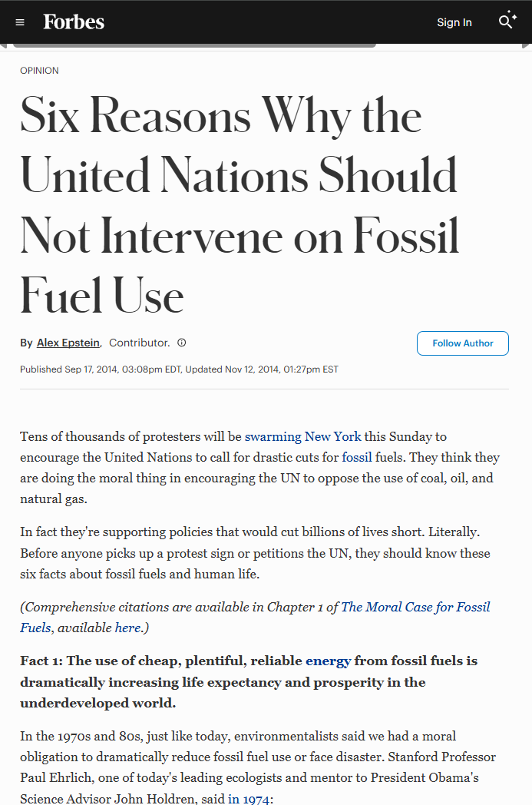Click the article headline text
The height and width of the screenshot is (805, 532).
click(x=239, y=205)
